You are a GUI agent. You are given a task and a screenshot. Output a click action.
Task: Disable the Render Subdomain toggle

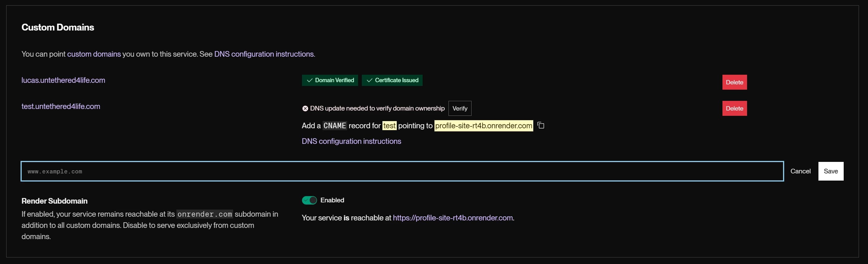pyautogui.click(x=309, y=200)
